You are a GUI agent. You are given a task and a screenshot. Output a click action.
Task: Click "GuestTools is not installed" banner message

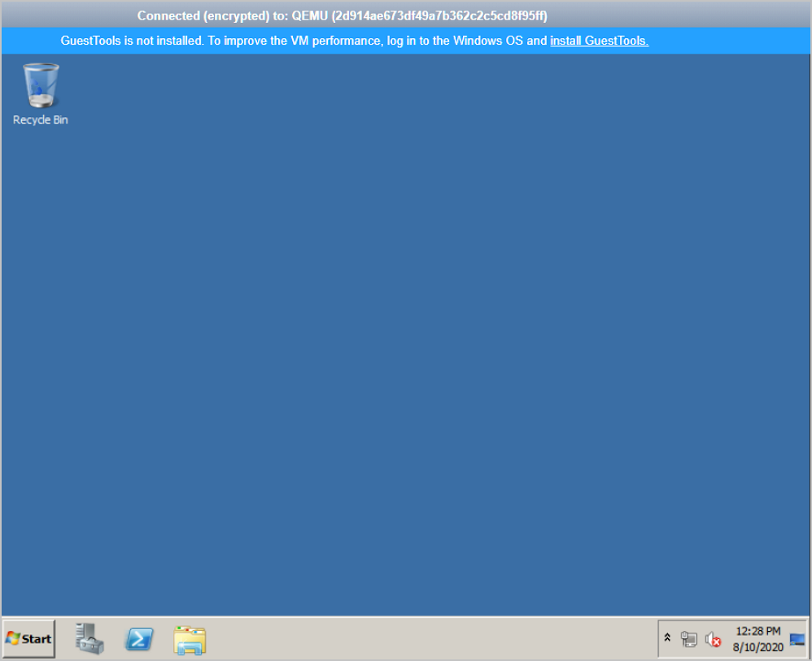[x=131, y=41]
